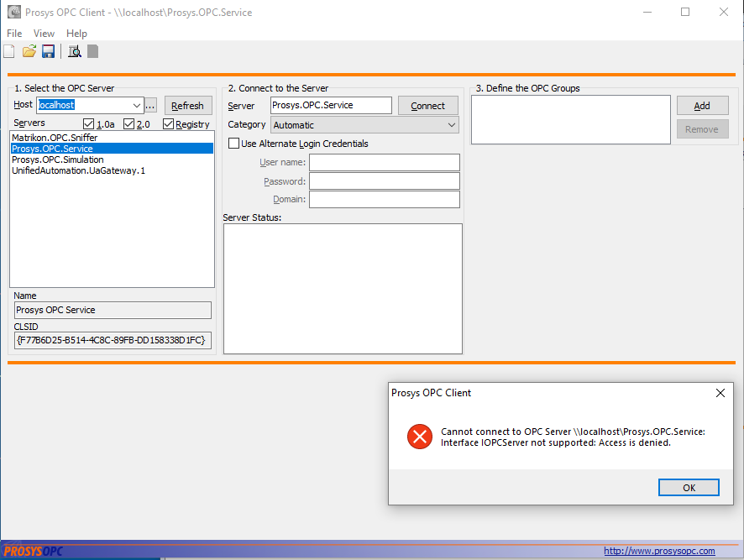This screenshot has height=560, width=744.
Task: Open the File menu
Action: tap(14, 34)
